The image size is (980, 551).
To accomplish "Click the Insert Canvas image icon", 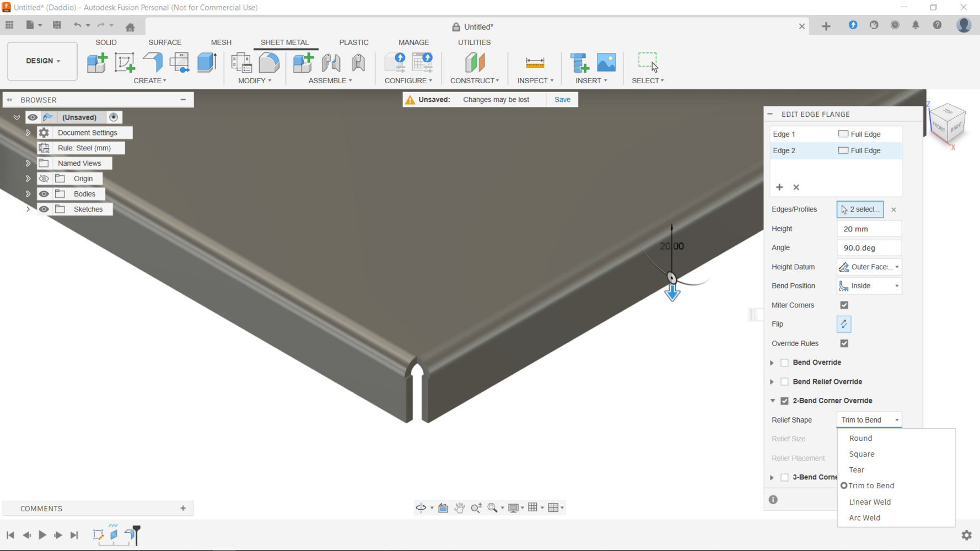I will [606, 63].
